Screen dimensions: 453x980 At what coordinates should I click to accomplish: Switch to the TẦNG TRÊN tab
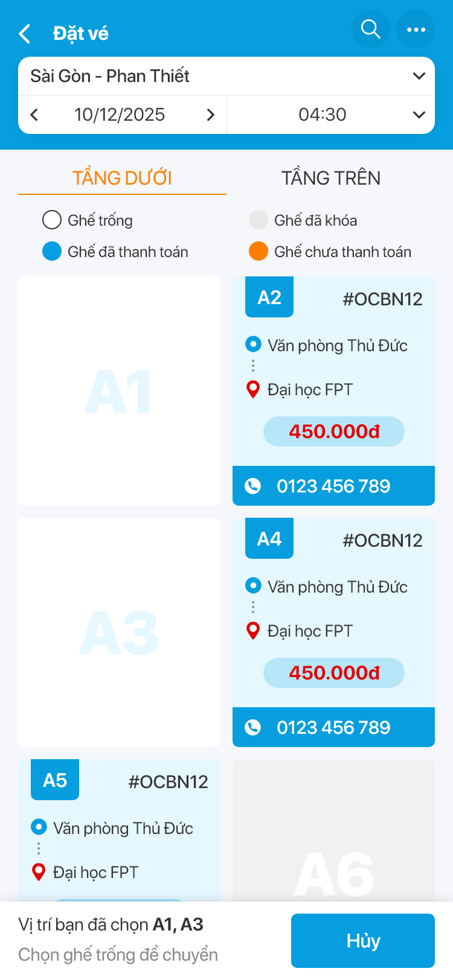click(331, 178)
